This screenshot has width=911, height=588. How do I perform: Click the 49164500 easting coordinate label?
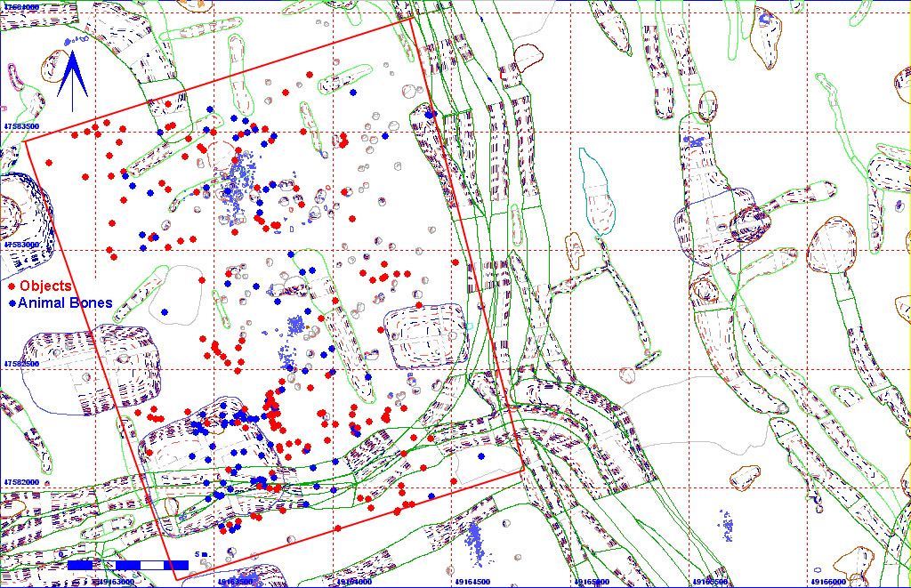pyautogui.click(x=469, y=582)
